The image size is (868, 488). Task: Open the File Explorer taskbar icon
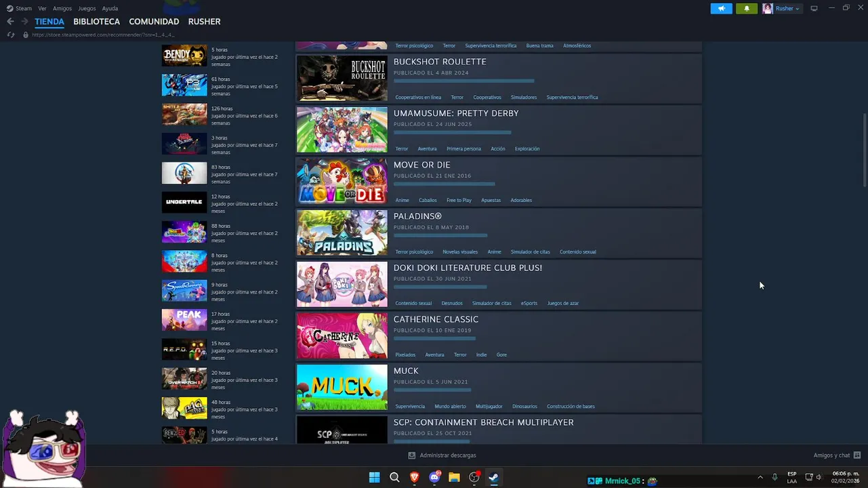click(x=454, y=478)
